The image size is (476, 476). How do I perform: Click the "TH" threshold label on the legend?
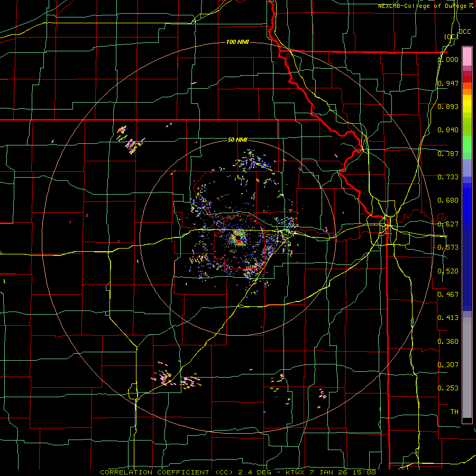(454, 412)
